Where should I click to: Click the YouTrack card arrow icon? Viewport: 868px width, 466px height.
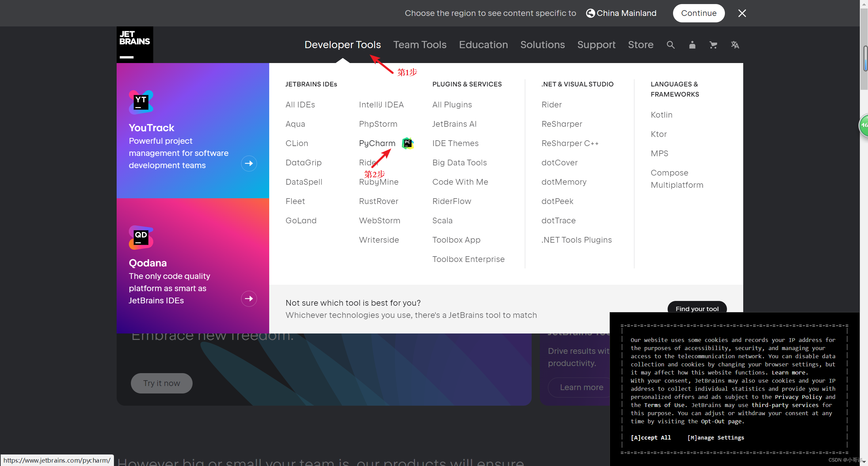point(249,163)
